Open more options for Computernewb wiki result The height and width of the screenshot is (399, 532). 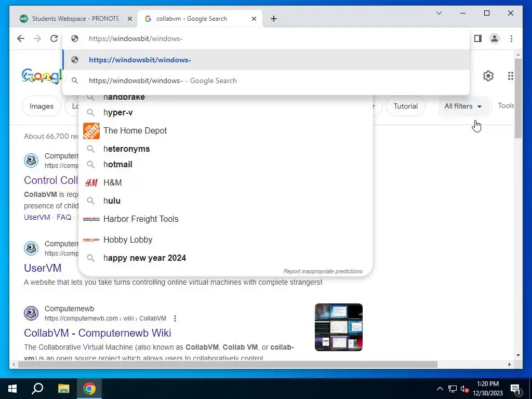pyautogui.click(x=175, y=318)
